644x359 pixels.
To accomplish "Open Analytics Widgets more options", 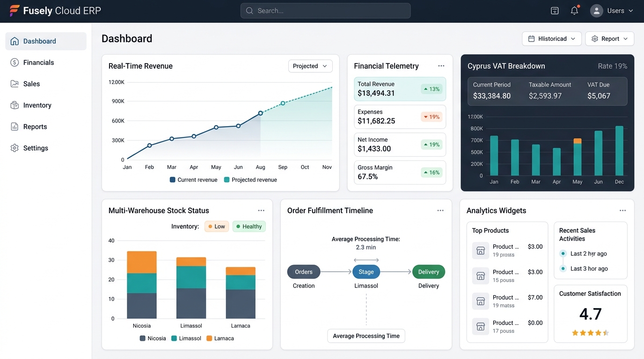I will pos(622,210).
